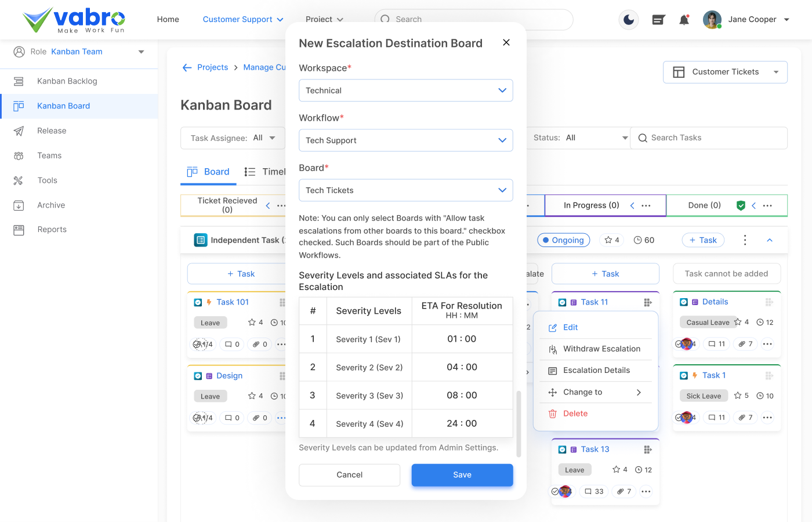The width and height of the screenshot is (812, 522).
Task: Click inside the Search Tasks field
Action: click(x=708, y=137)
